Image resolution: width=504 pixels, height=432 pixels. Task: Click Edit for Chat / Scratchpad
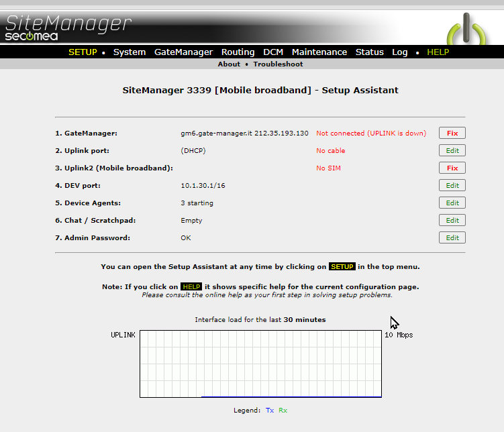[x=452, y=220]
